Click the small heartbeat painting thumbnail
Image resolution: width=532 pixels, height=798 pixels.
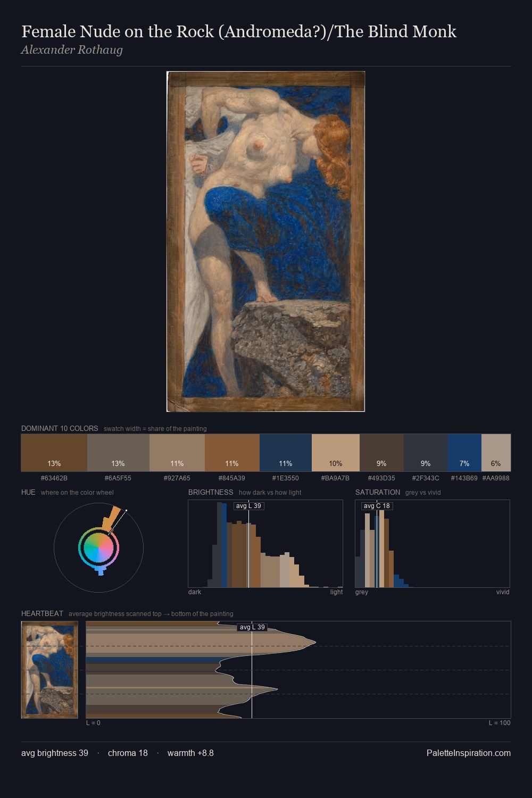click(49, 670)
